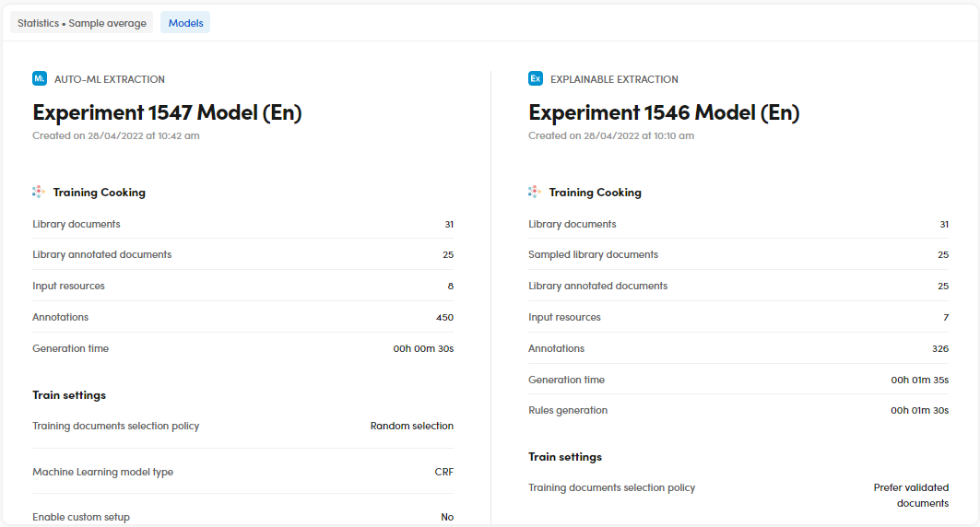Click the right Train settings heading
The width and height of the screenshot is (980, 527).
coord(565,457)
